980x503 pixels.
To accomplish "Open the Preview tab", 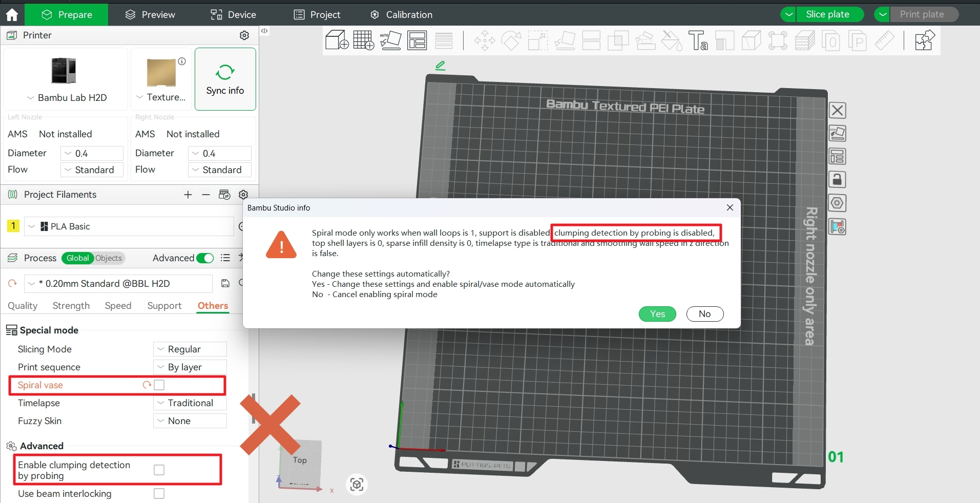I will click(x=150, y=15).
